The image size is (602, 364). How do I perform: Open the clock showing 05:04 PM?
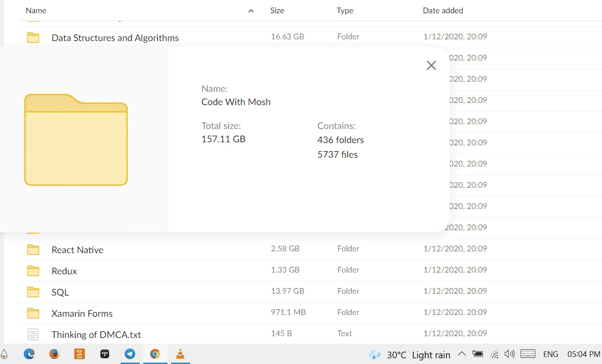(583, 354)
